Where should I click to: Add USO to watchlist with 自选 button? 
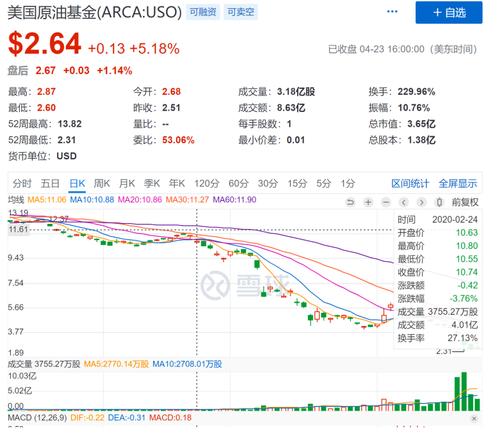[449, 13]
